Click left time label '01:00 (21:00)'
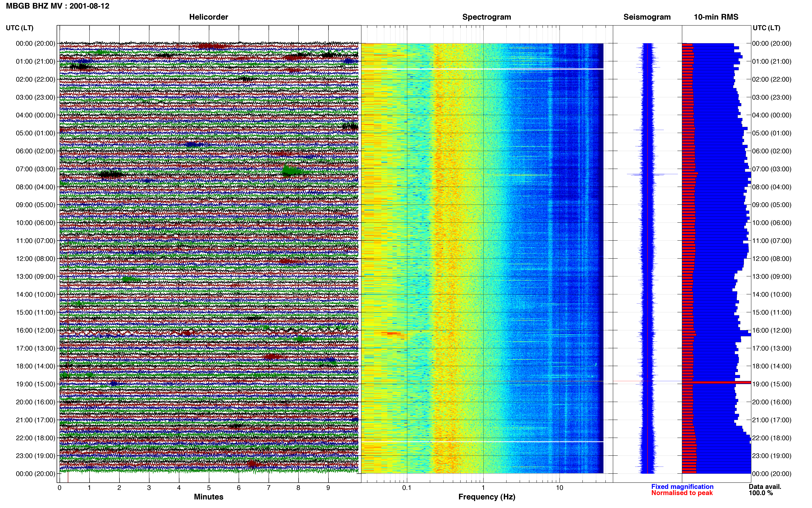 (x=36, y=61)
